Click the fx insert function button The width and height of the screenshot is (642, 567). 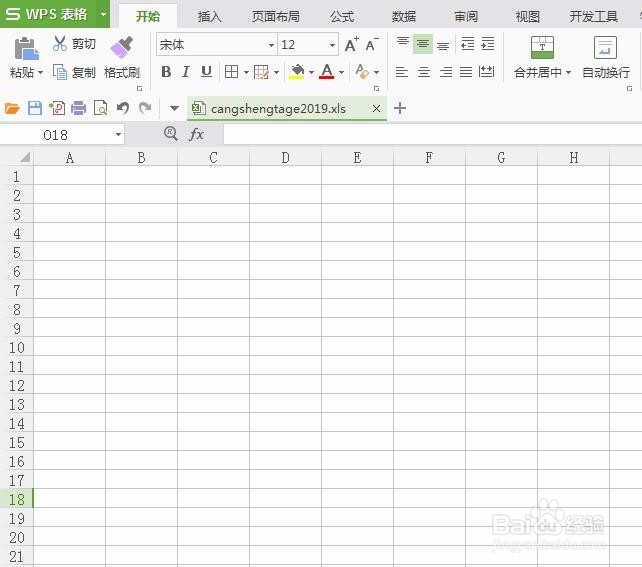pos(196,134)
